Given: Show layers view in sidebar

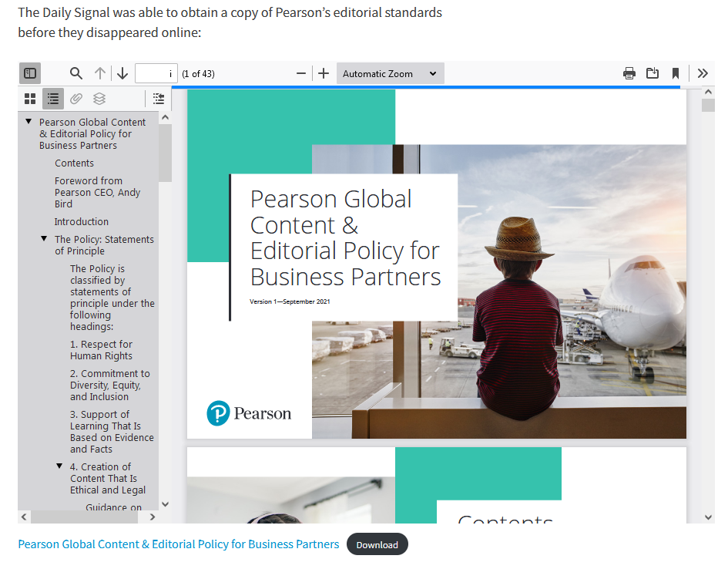Looking at the screenshot, I should pos(99,99).
